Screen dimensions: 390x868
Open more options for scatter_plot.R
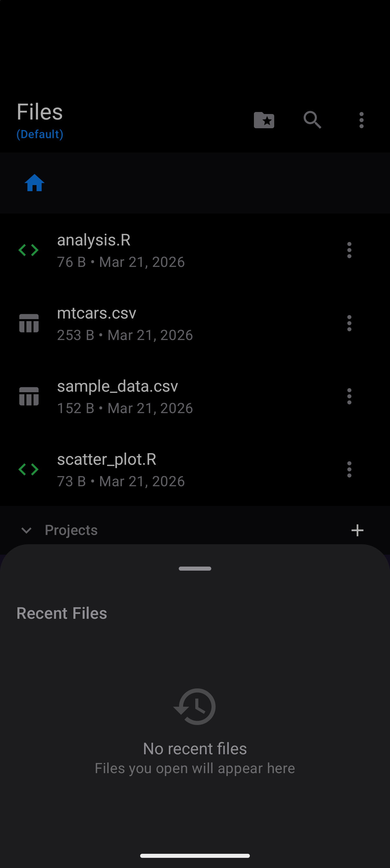pyautogui.click(x=349, y=469)
